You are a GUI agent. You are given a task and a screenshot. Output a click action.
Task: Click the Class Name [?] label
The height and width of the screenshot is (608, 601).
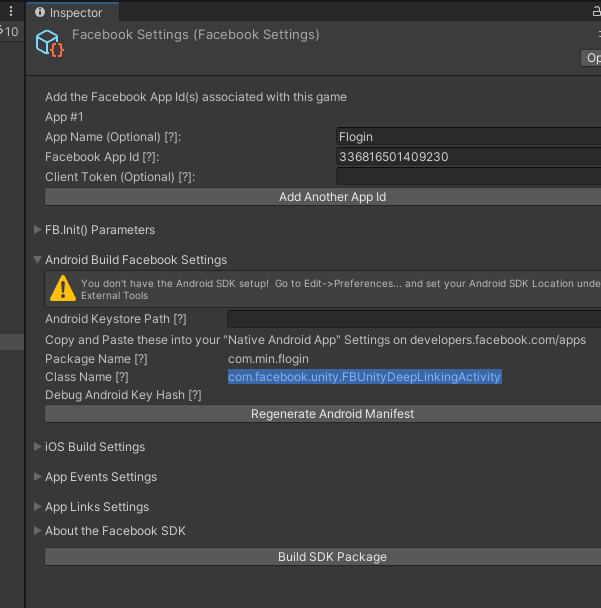click(86, 377)
